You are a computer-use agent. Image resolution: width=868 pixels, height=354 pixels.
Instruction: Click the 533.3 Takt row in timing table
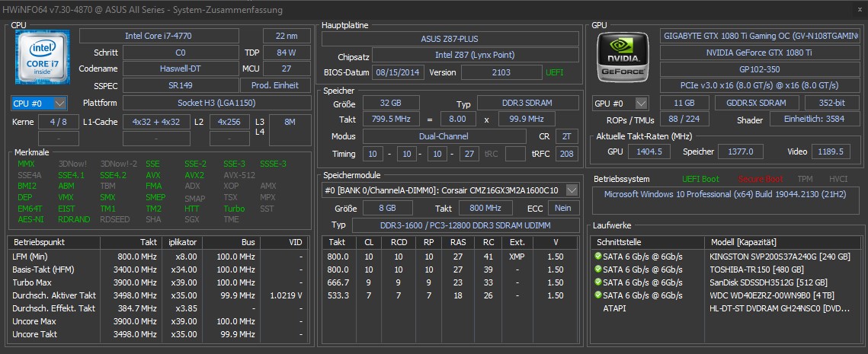click(x=450, y=295)
